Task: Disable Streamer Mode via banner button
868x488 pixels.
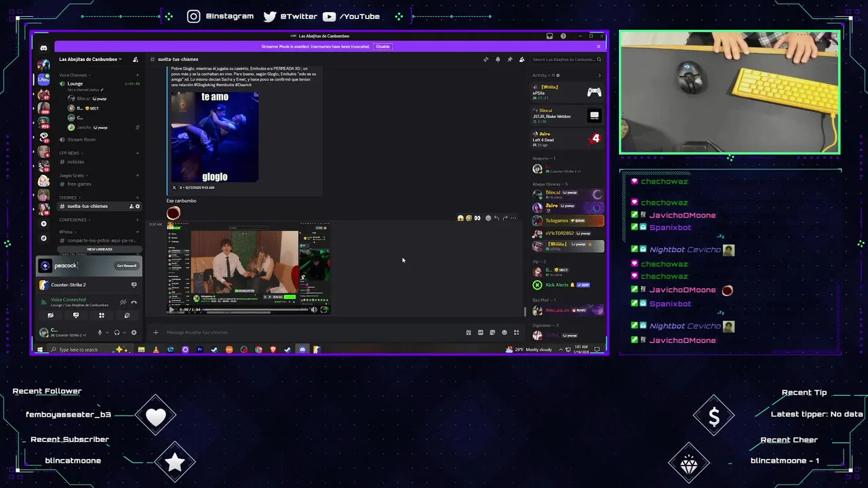Action: point(383,47)
